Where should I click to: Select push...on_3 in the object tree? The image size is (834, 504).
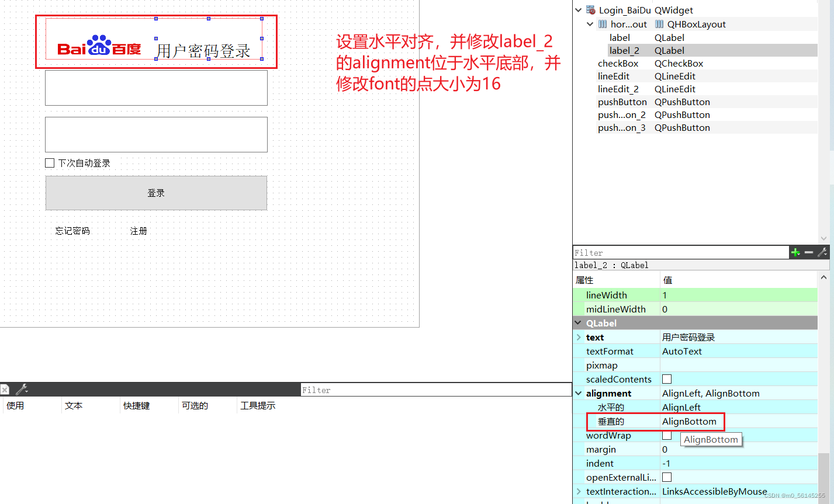pos(621,127)
